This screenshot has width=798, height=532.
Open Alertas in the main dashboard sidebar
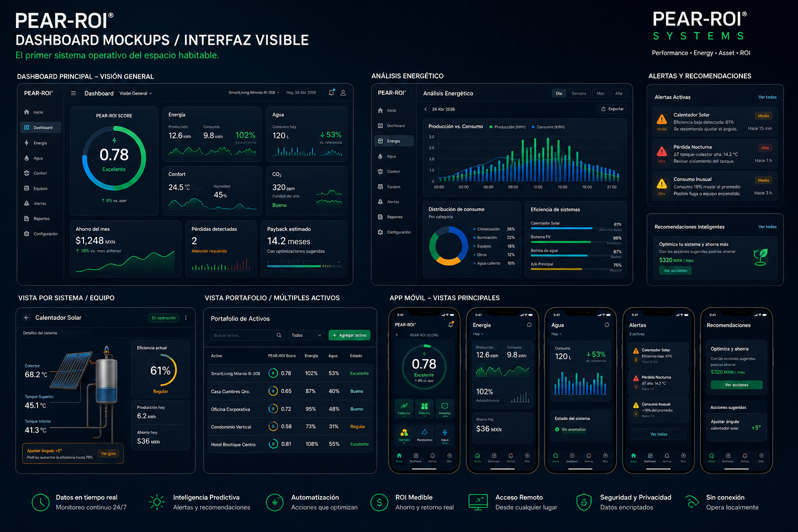click(35, 204)
